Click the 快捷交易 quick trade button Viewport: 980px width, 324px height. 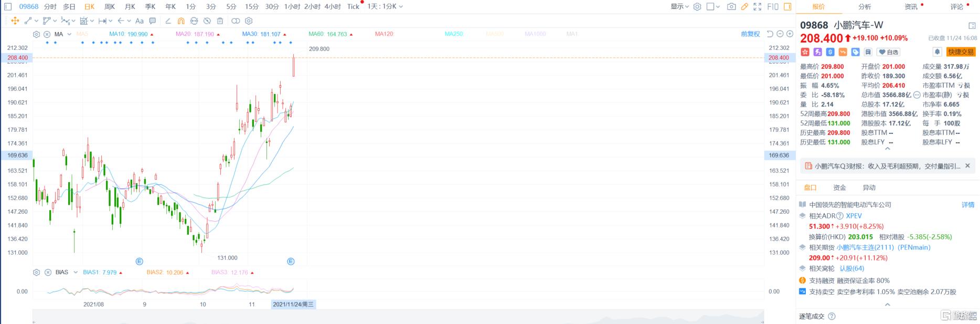pos(961,52)
